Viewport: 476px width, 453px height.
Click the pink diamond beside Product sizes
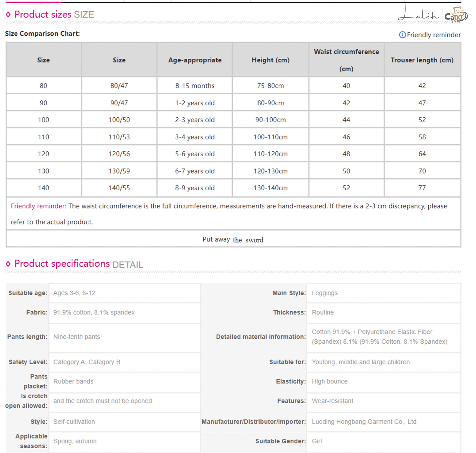pos(8,15)
